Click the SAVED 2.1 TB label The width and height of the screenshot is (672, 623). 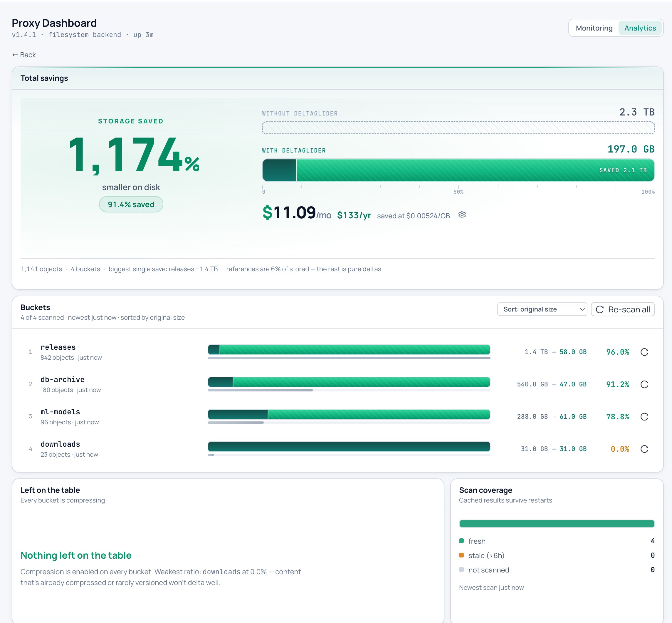(x=623, y=170)
